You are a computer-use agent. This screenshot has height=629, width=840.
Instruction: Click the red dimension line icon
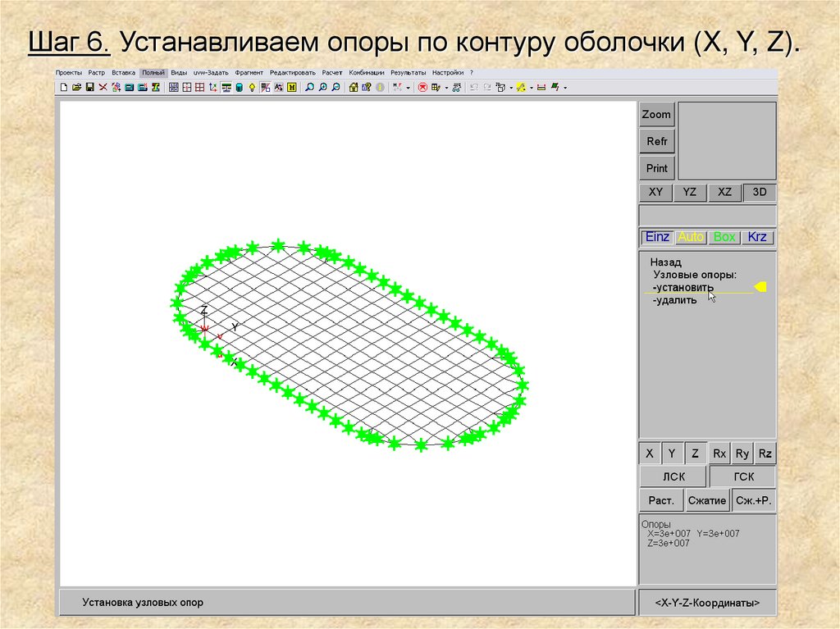coord(541,87)
